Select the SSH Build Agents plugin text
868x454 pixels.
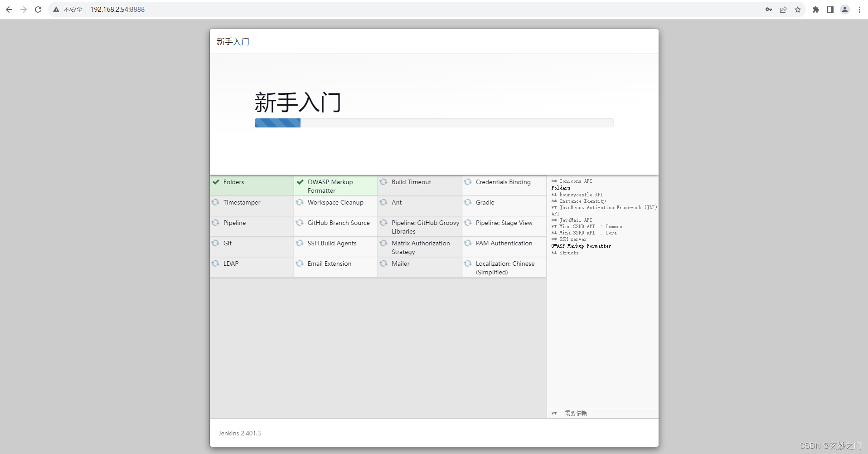tap(332, 243)
